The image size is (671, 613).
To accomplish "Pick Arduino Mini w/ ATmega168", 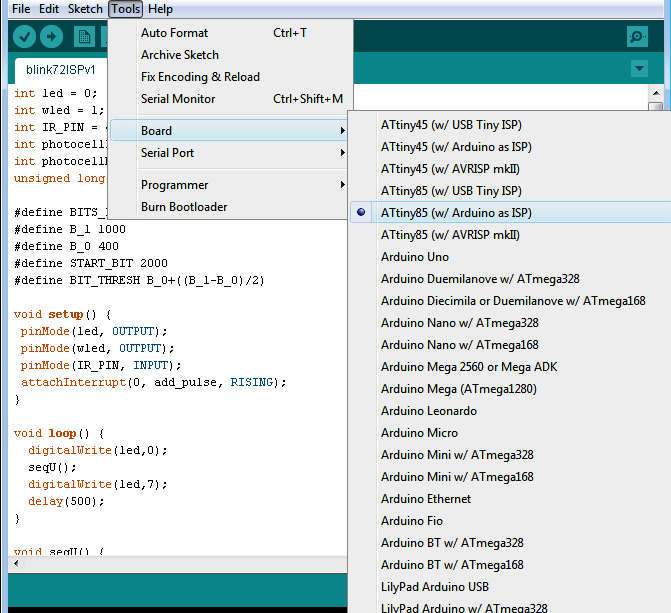I will [511, 477].
